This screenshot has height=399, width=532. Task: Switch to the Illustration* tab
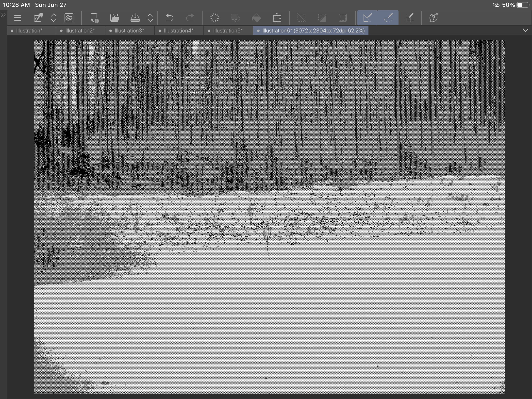click(32, 31)
